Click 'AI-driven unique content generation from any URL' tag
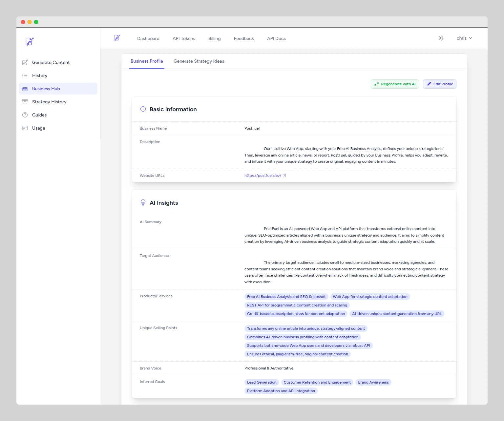This screenshot has height=421, width=504. [x=397, y=314]
